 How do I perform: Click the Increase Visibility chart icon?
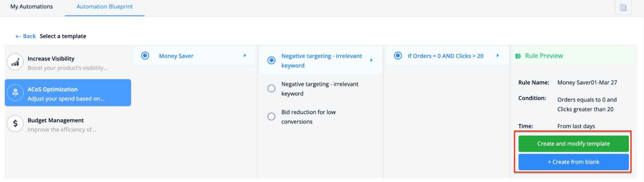click(15, 62)
